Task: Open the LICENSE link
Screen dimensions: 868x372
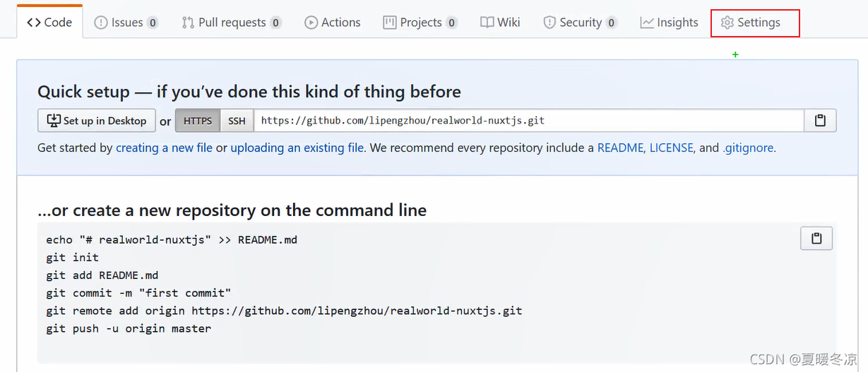Action: click(671, 148)
